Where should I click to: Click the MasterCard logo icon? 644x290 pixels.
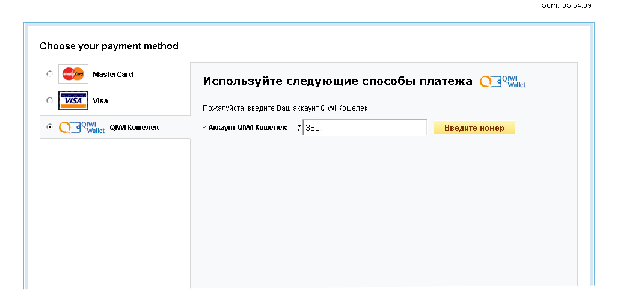pyautogui.click(x=73, y=74)
